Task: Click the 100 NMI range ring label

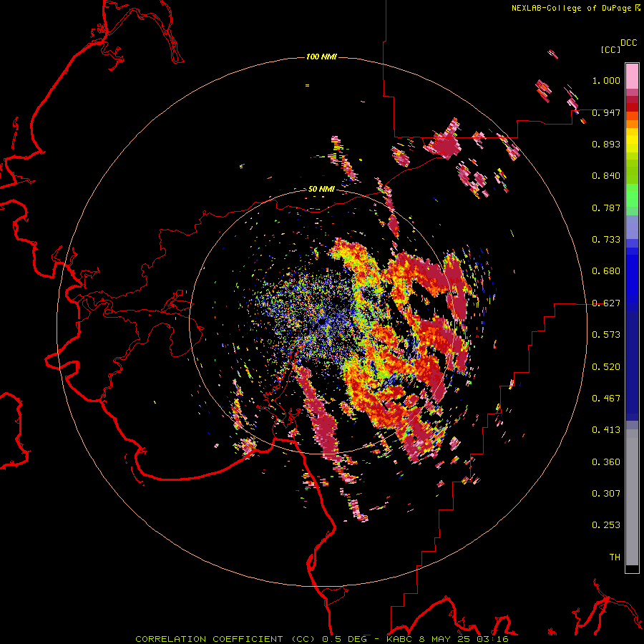Action: (321, 57)
